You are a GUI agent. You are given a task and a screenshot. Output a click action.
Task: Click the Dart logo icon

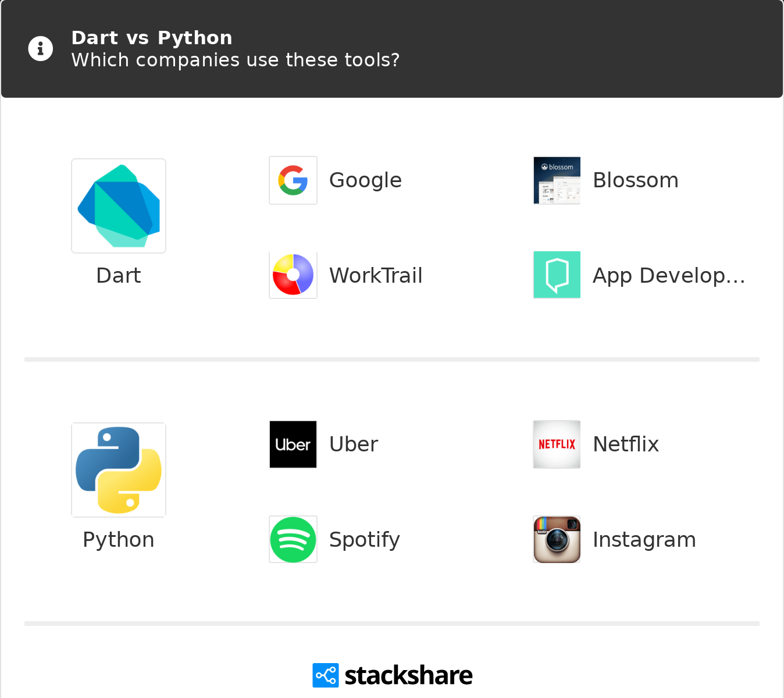click(x=119, y=206)
